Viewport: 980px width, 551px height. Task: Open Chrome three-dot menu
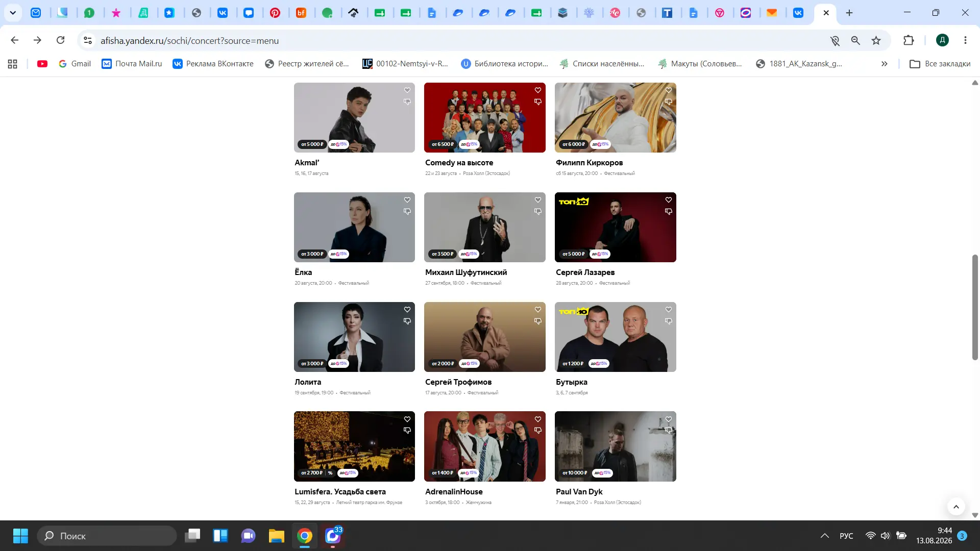pos(965,40)
